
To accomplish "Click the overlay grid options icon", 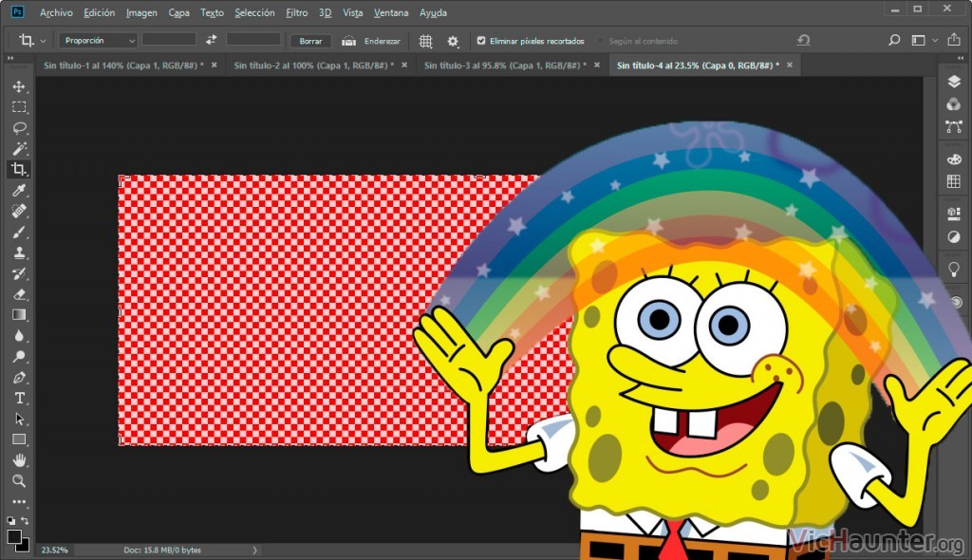I will (425, 41).
